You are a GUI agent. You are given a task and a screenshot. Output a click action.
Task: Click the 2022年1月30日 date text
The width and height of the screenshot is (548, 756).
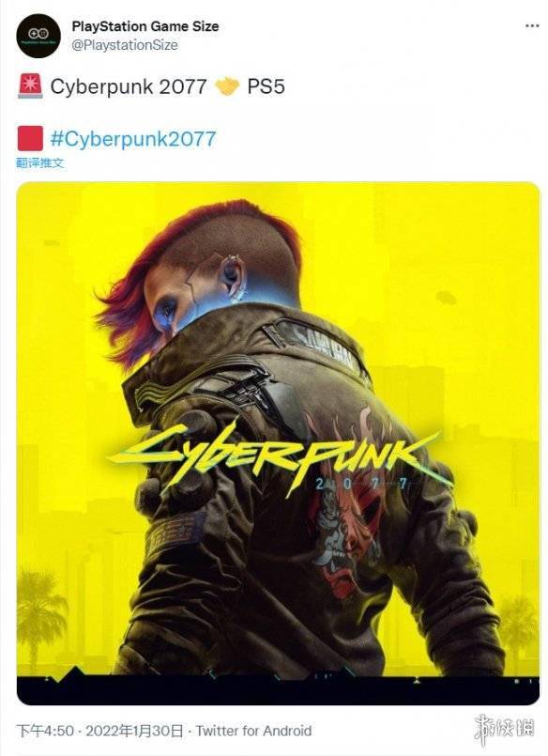(134, 731)
